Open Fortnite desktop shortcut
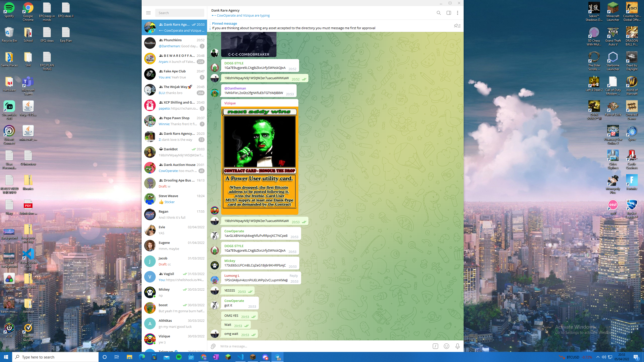 coord(632,183)
